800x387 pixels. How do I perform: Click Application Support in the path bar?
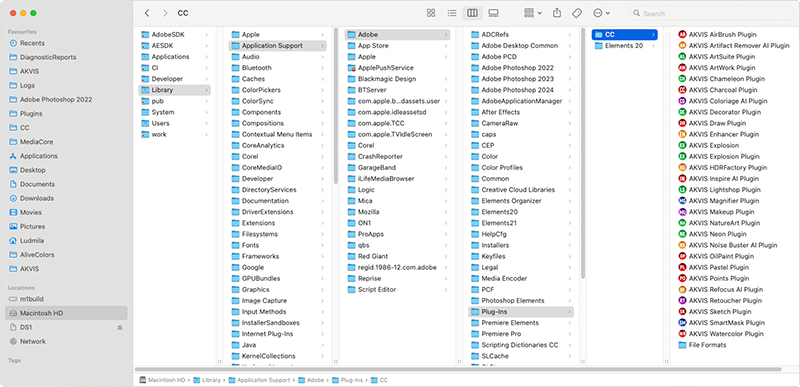[x=259, y=380]
